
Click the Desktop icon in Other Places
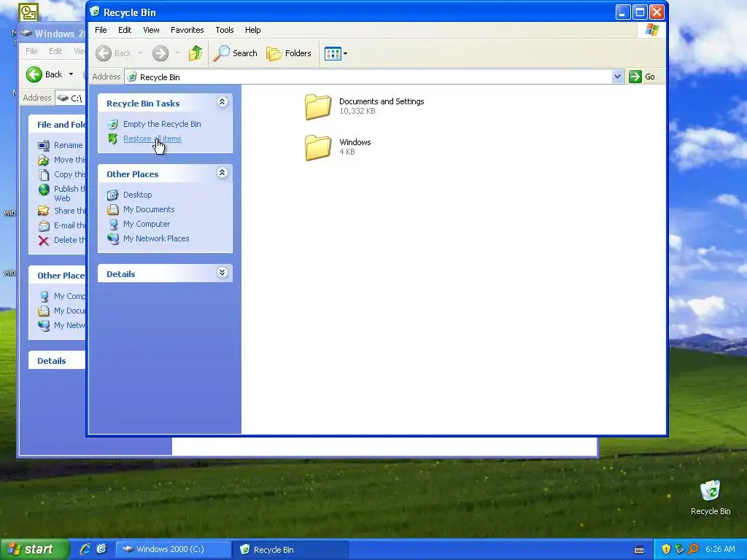coord(112,195)
